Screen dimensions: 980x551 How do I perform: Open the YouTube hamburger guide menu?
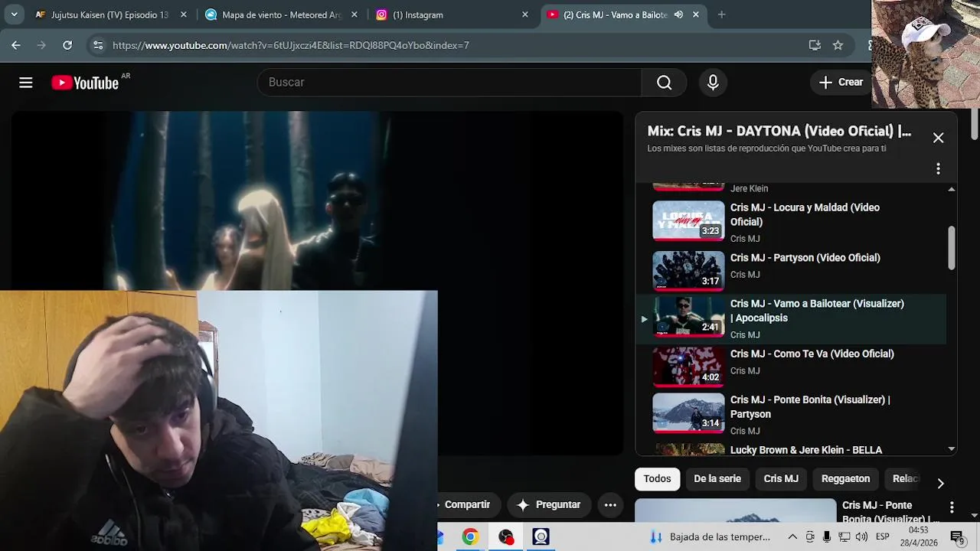26,83
